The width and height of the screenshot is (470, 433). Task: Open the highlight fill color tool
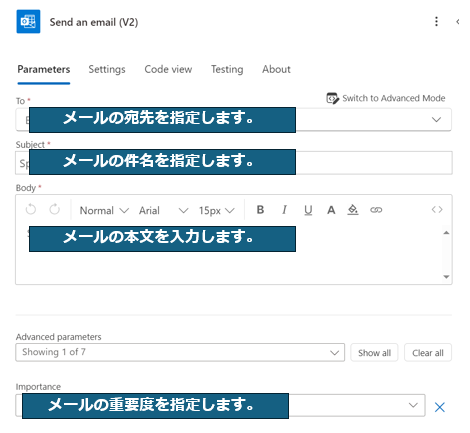(353, 210)
